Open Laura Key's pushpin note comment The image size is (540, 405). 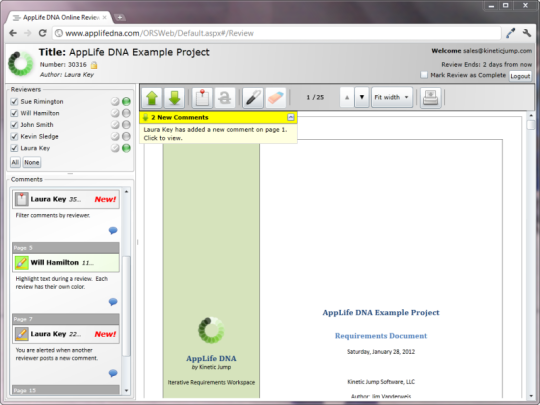[x=21, y=199]
